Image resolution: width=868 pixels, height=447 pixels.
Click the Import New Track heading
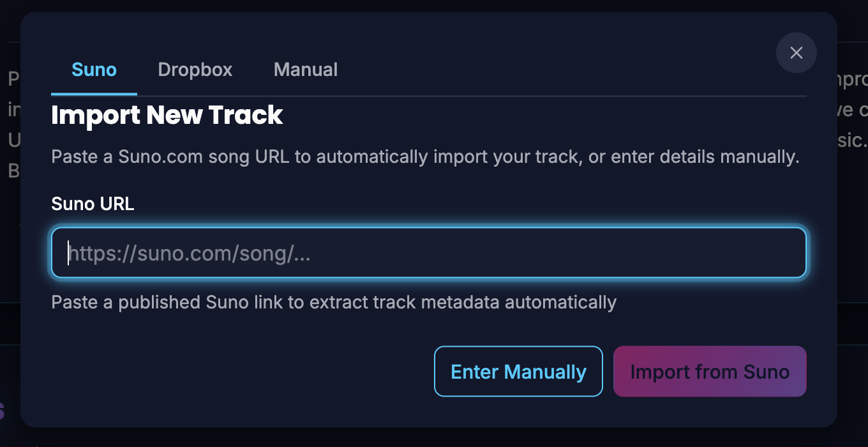[x=167, y=115]
